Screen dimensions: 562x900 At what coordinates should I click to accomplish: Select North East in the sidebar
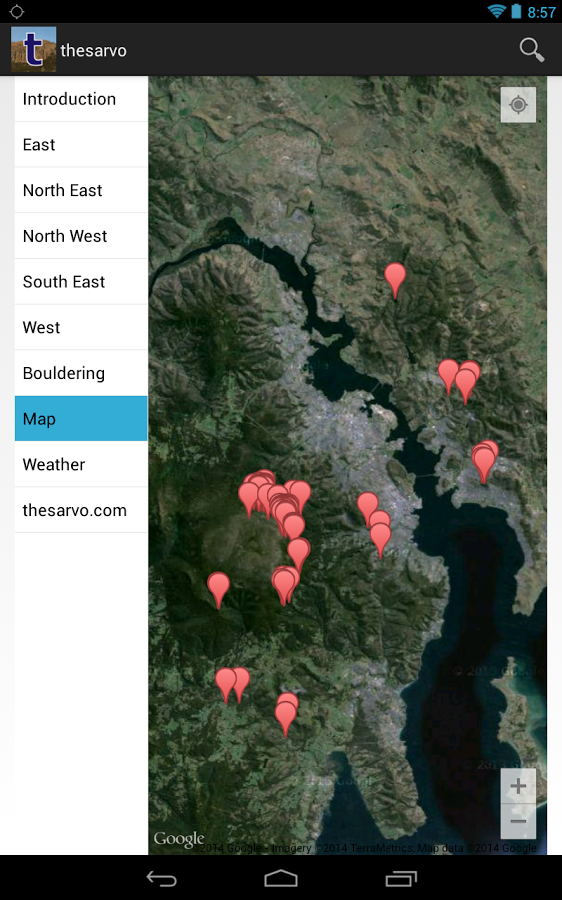point(81,190)
